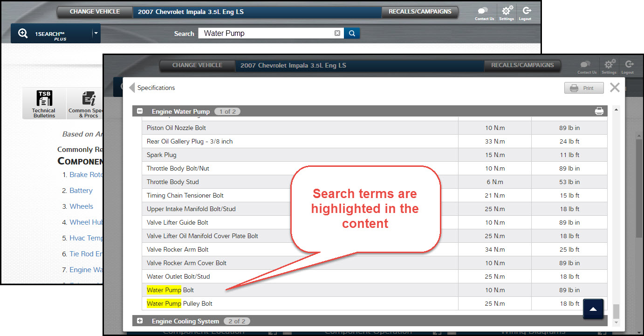Open Contact Us in back window

484,14
